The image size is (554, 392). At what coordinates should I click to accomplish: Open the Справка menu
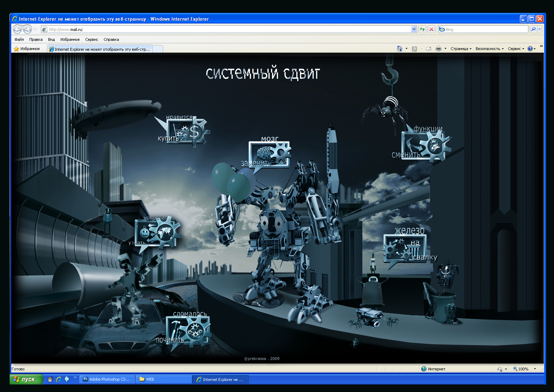tap(111, 40)
